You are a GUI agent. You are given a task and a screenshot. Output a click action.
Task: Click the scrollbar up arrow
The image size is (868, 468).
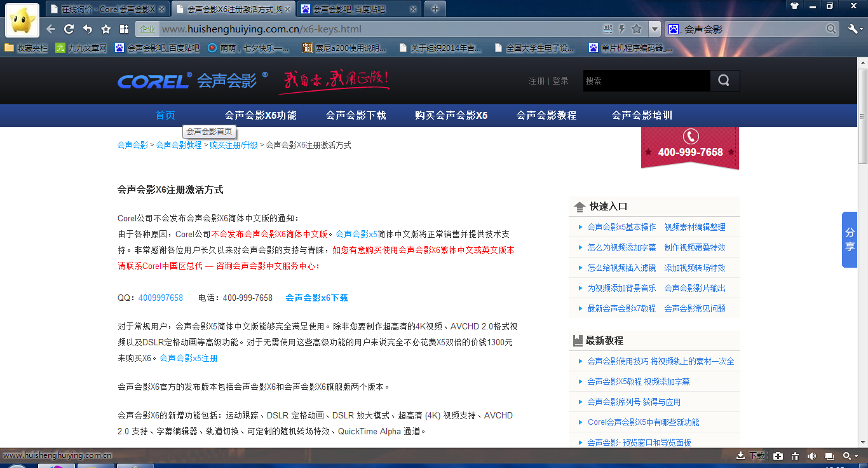point(862,62)
